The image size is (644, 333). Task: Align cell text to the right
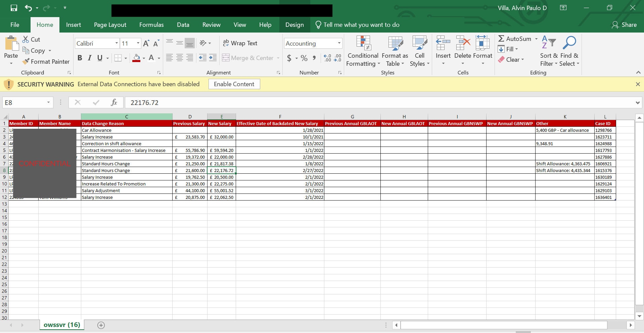pyautogui.click(x=190, y=58)
